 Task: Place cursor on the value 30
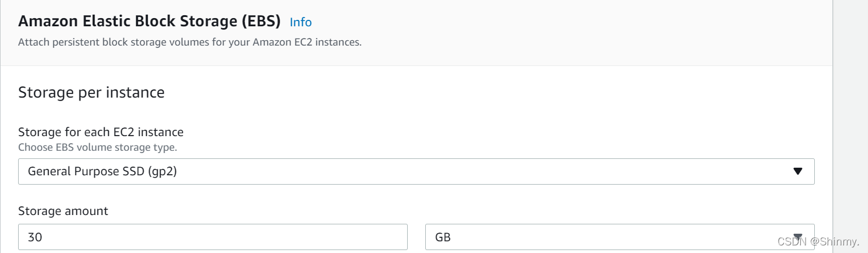[35, 238]
